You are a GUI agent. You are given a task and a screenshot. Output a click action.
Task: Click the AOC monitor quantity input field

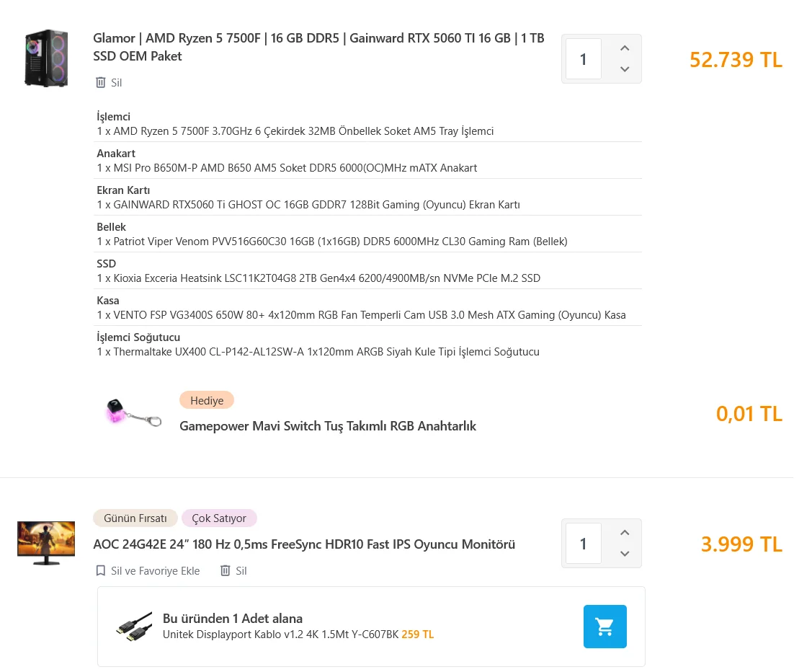coord(583,544)
